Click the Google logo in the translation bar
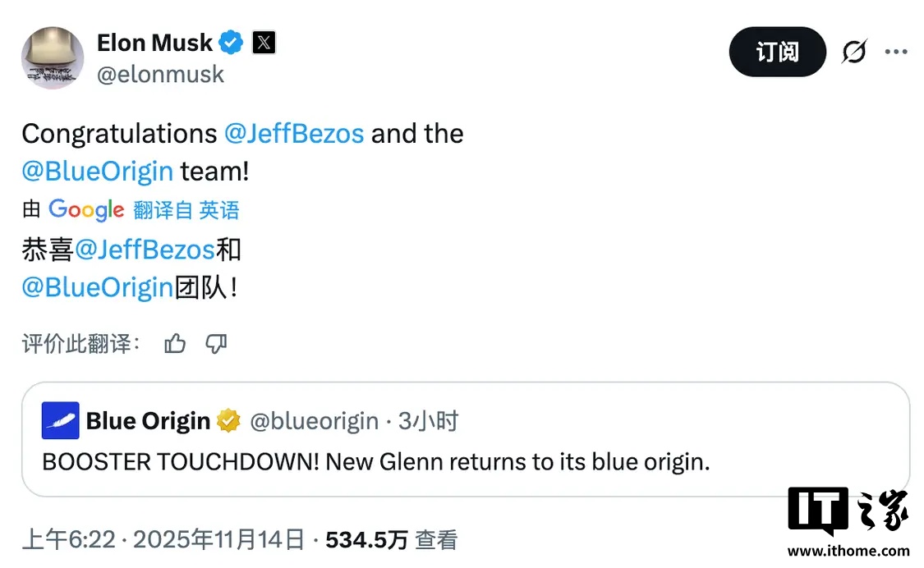924x568 pixels. pos(86,209)
